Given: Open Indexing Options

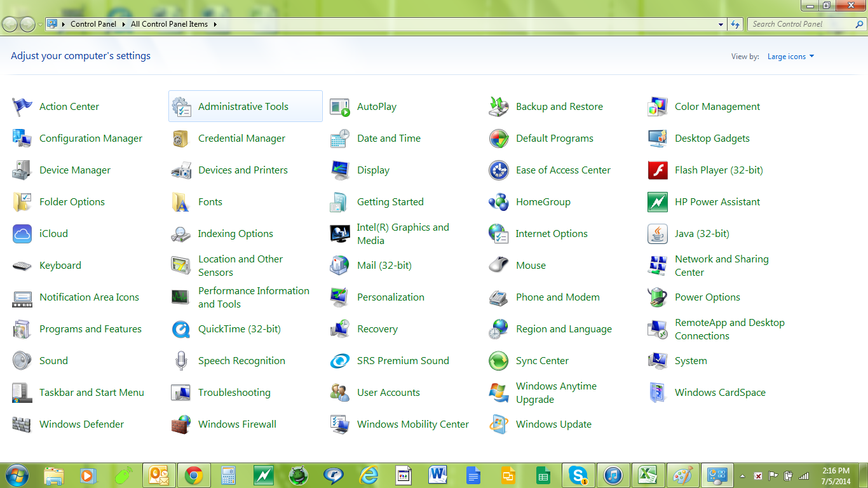Looking at the screenshot, I should coord(235,234).
